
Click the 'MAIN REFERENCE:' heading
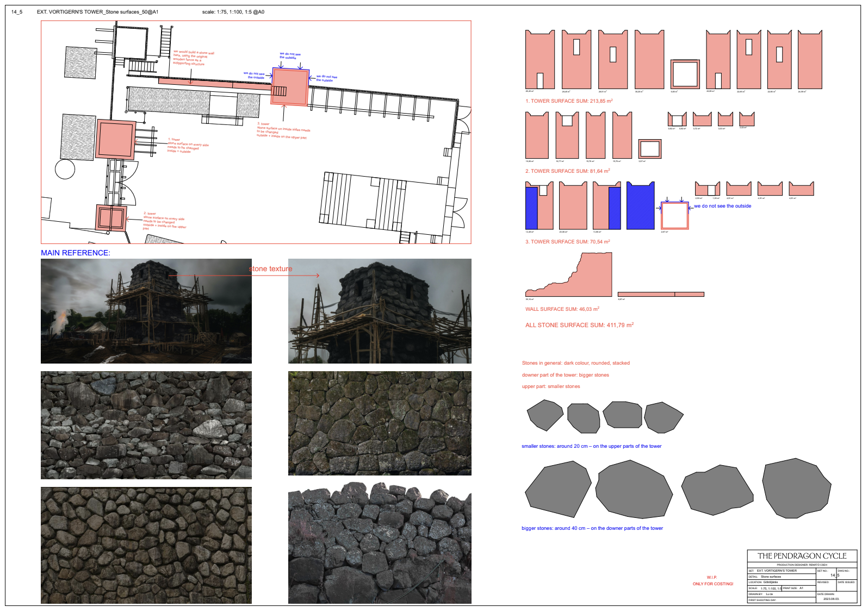tap(76, 253)
